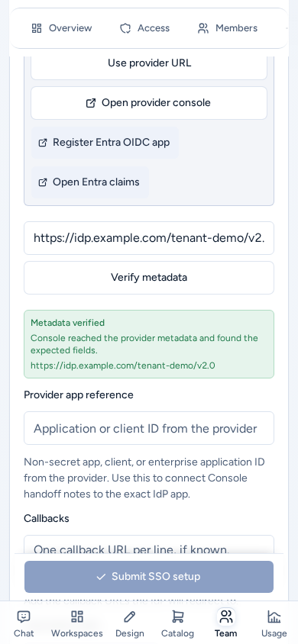
Task: Focus the provider metadata URL field
Action: coord(149,238)
